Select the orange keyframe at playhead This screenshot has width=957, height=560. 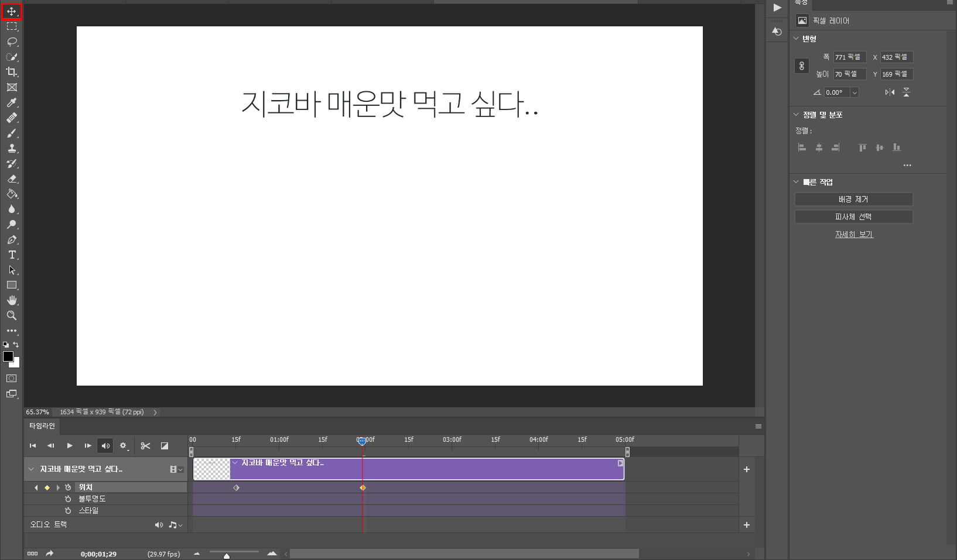363,487
